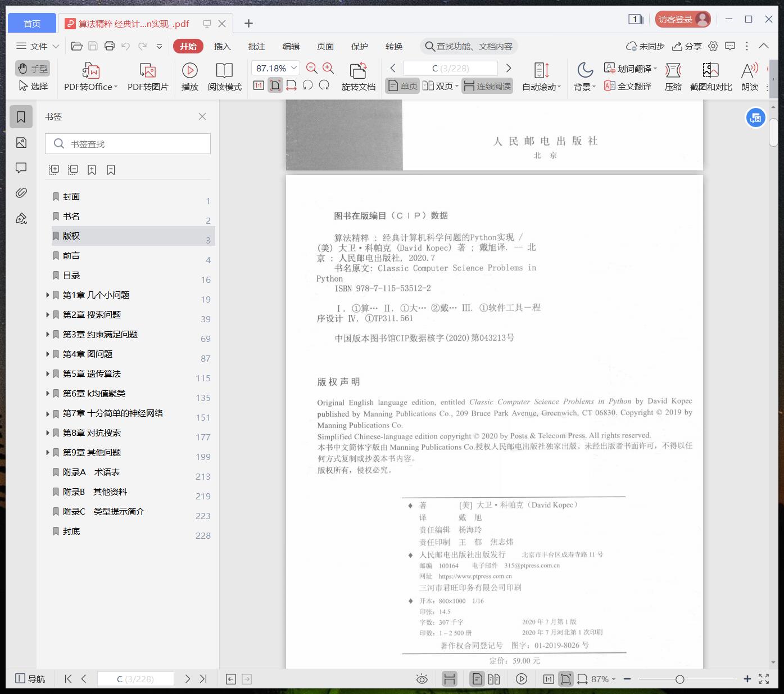This screenshot has height=694, width=784.
Task: Click the eye protection mode icon in status bar
Action: point(422,679)
